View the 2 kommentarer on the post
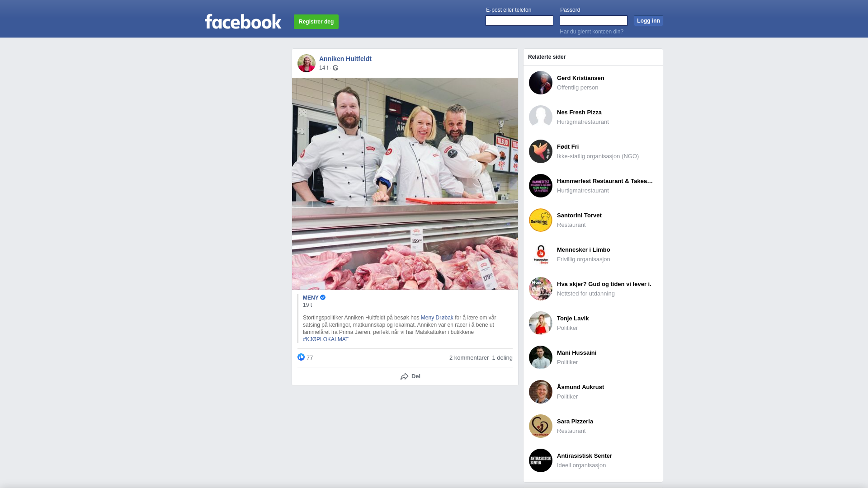 point(469,358)
